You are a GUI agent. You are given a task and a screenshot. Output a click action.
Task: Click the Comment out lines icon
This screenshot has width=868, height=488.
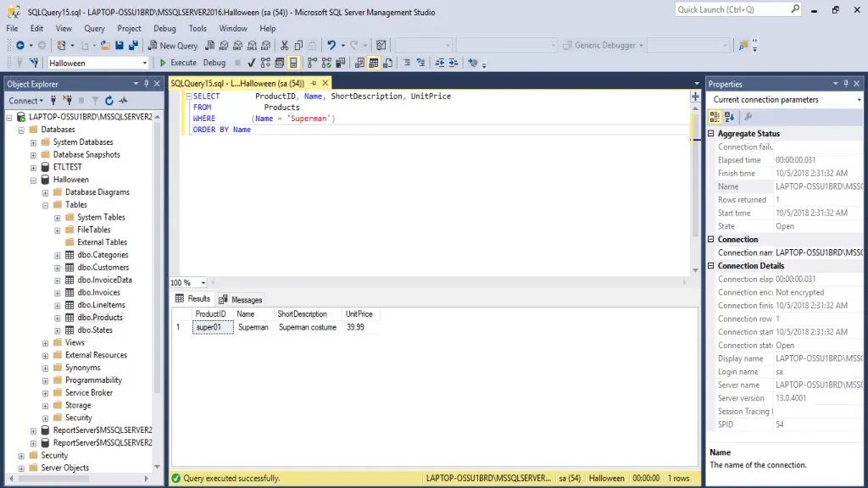tap(407, 63)
